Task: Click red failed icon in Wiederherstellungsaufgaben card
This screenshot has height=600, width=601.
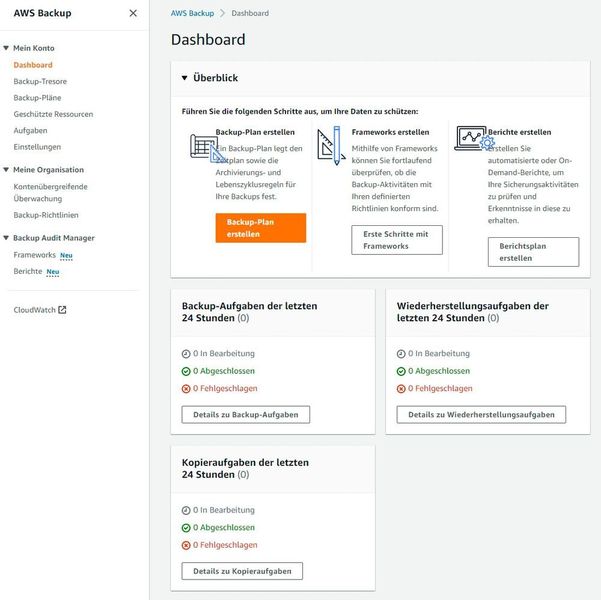Action: [401, 389]
